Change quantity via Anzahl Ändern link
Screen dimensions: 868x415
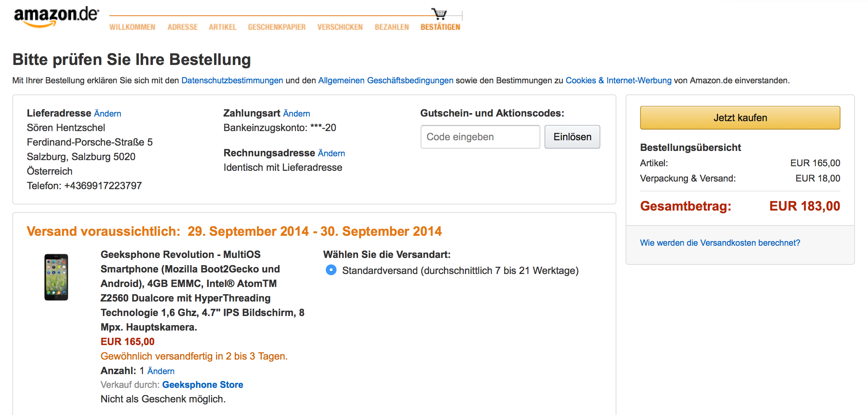pyautogui.click(x=161, y=371)
